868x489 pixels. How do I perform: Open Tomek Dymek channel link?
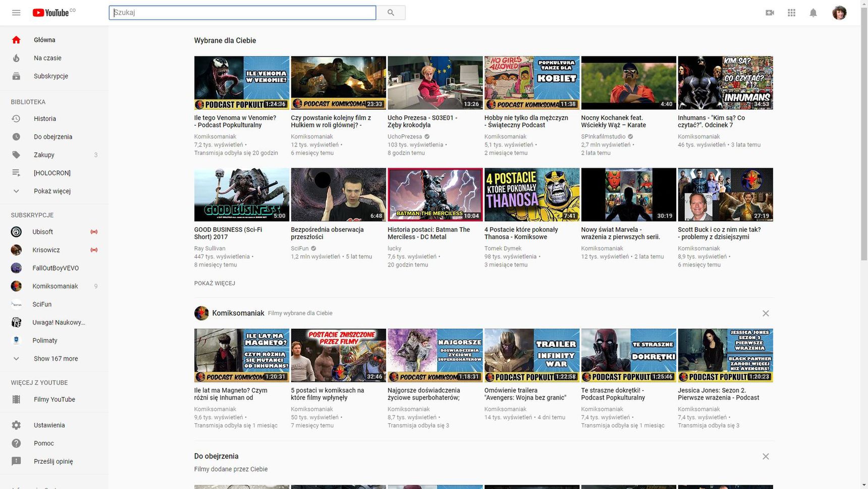coord(503,249)
